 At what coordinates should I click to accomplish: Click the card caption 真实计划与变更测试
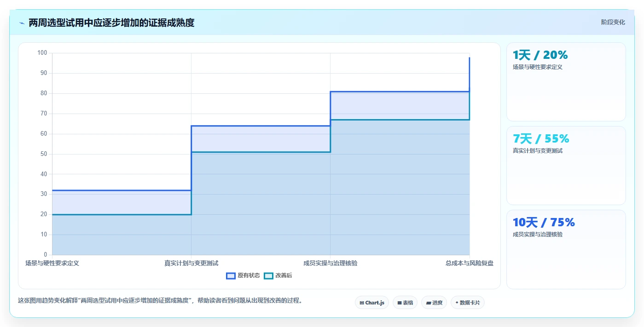pyautogui.click(x=538, y=151)
